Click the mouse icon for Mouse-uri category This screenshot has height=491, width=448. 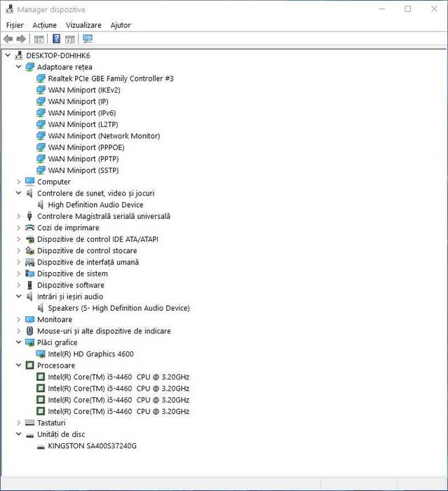(x=29, y=331)
